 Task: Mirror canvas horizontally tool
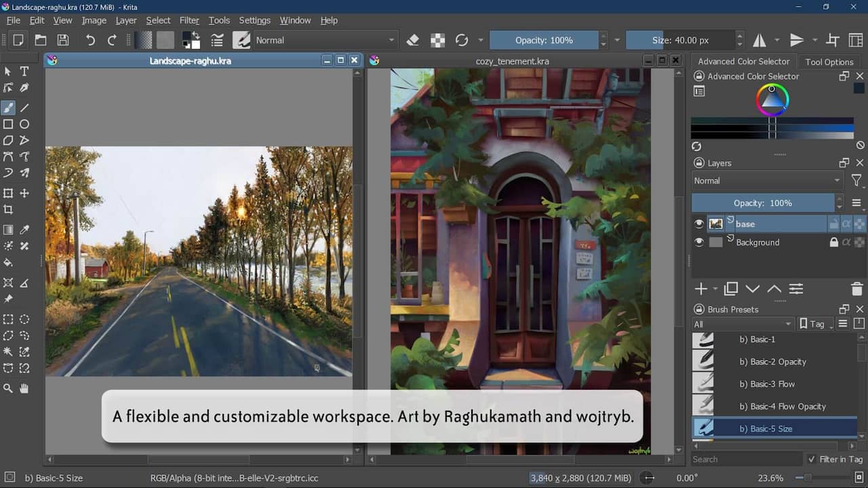[x=759, y=40]
